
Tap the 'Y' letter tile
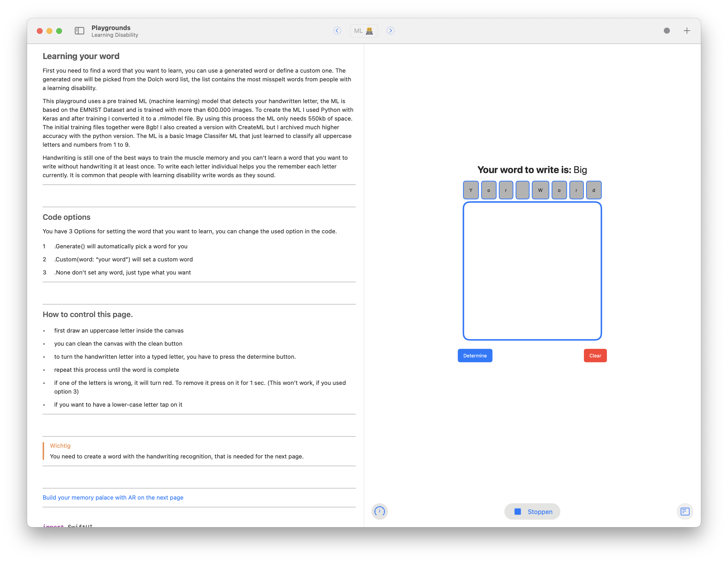pos(471,190)
